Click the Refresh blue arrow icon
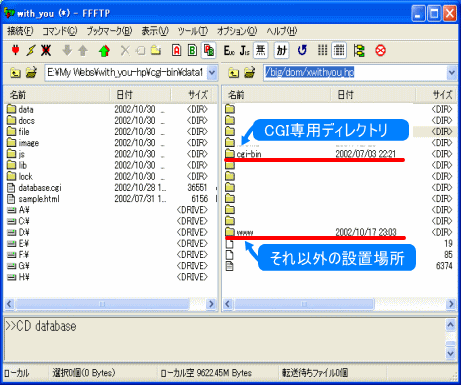The height and width of the screenshot is (385, 461). 302,51
